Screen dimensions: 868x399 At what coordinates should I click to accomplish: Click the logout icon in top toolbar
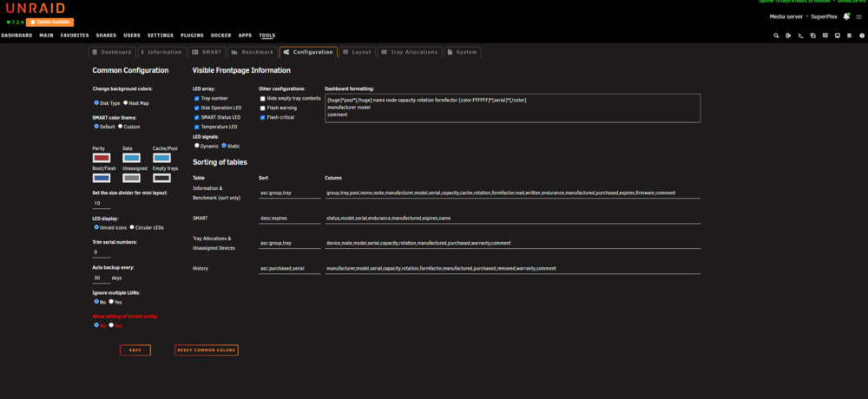[788, 36]
